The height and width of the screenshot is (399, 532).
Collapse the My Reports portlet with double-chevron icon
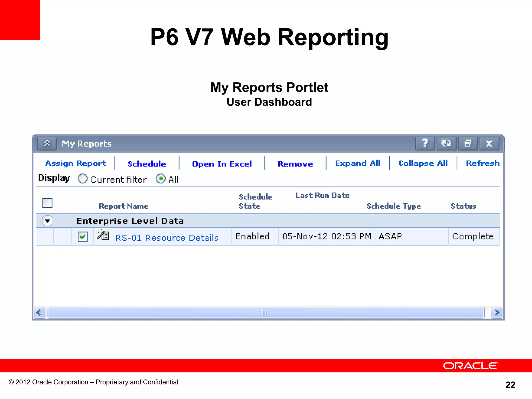coord(47,143)
